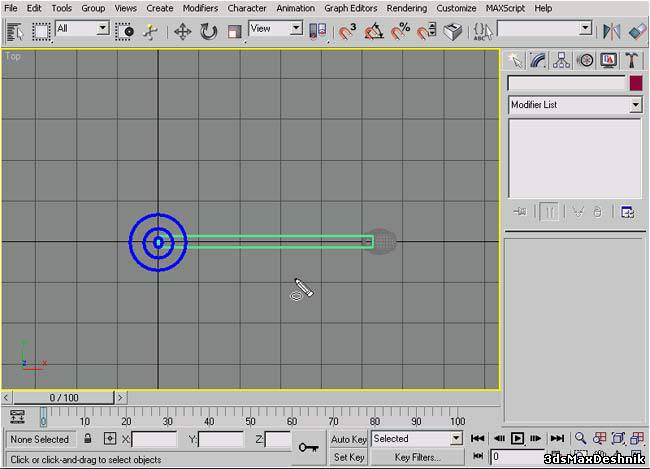
Task: Go to start of animation
Action: (x=477, y=438)
